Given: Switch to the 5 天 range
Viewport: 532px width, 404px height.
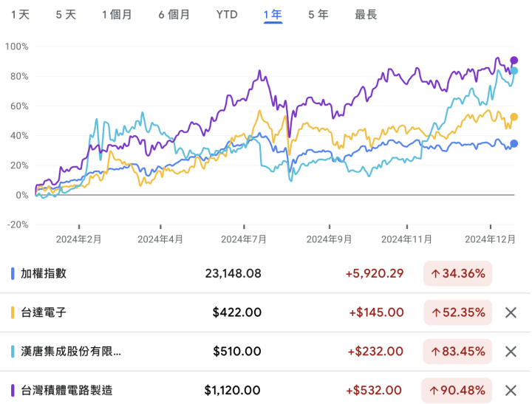Looking at the screenshot, I should 66,15.
